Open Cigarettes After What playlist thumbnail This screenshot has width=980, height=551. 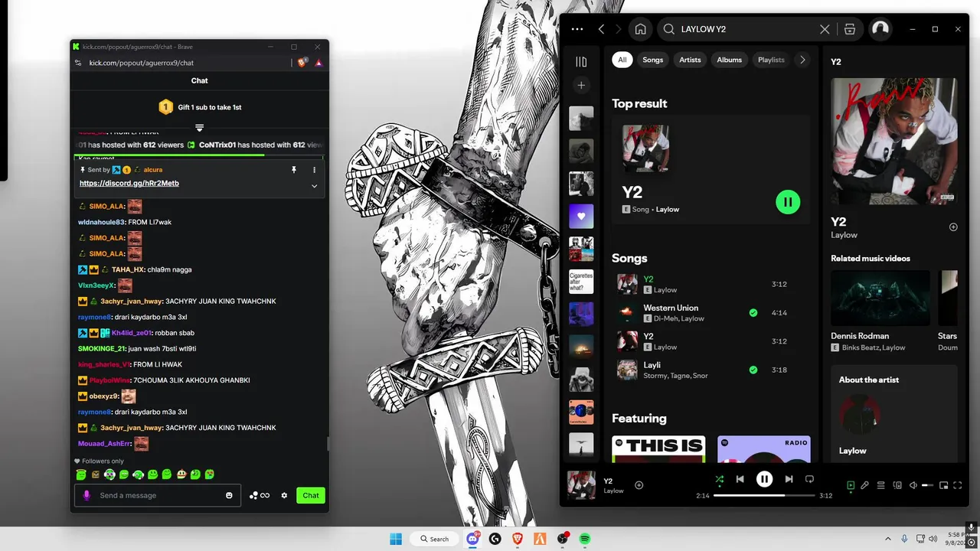pos(581,282)
